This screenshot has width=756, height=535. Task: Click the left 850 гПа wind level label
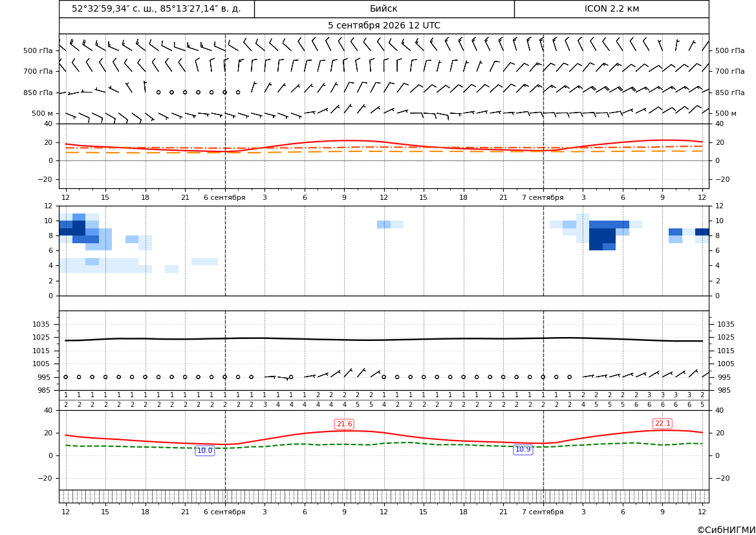click(x=38, y=93)
